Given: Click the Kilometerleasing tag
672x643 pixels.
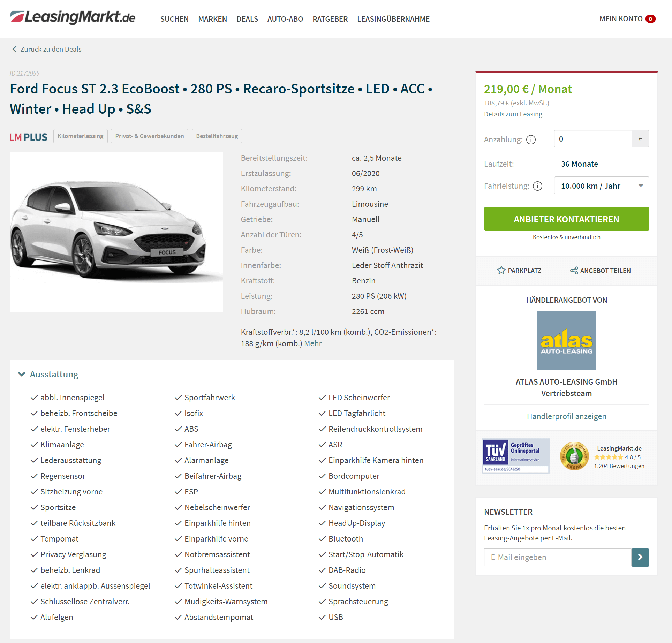Looking at the screenshot, I should click(x=80, y=136).
